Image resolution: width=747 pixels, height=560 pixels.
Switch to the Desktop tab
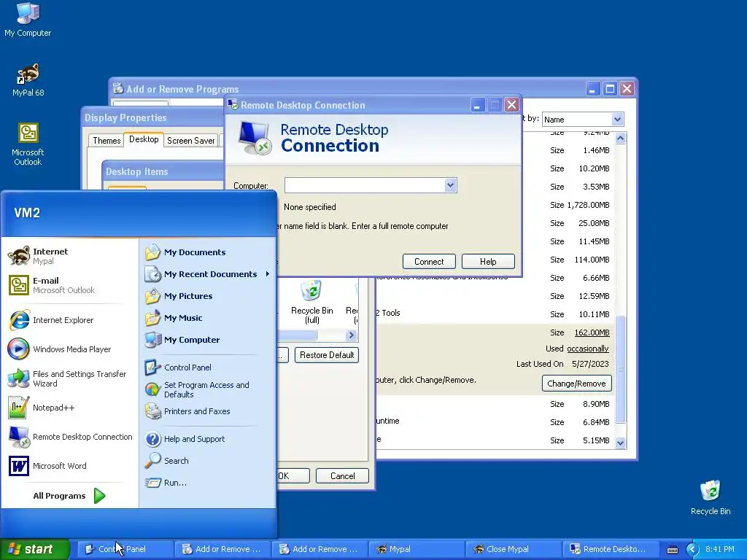point(144,139)
